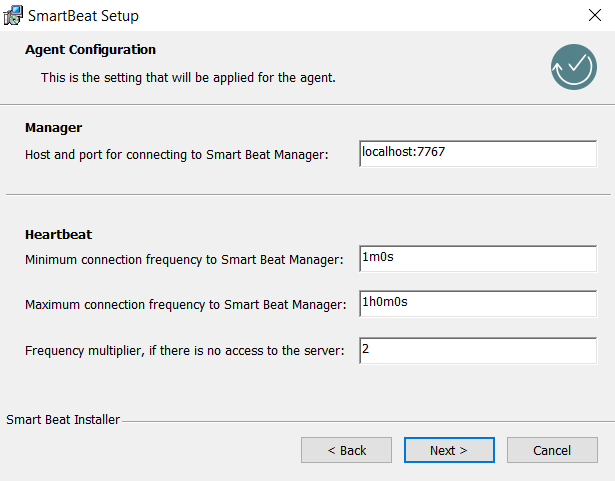Cancel the installation
Image resolution: width=615 pixels, height=481 pixels.
coord(552,450)
